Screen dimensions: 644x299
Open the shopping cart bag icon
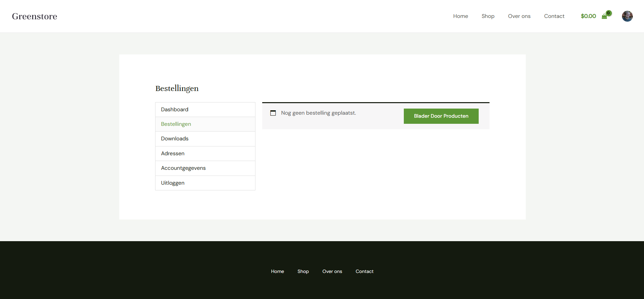pyautogui.click(x=604, y=16)
